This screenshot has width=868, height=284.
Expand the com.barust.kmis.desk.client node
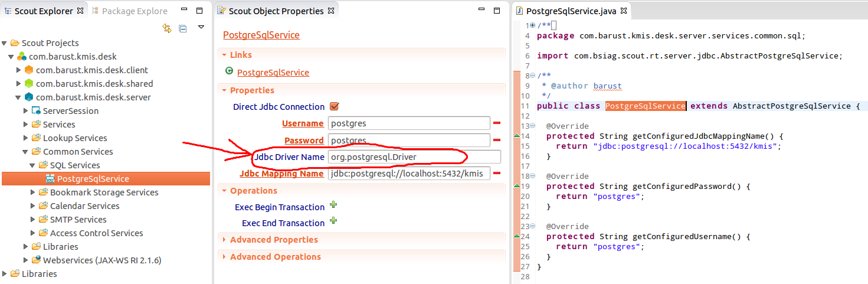click(19, 70)
